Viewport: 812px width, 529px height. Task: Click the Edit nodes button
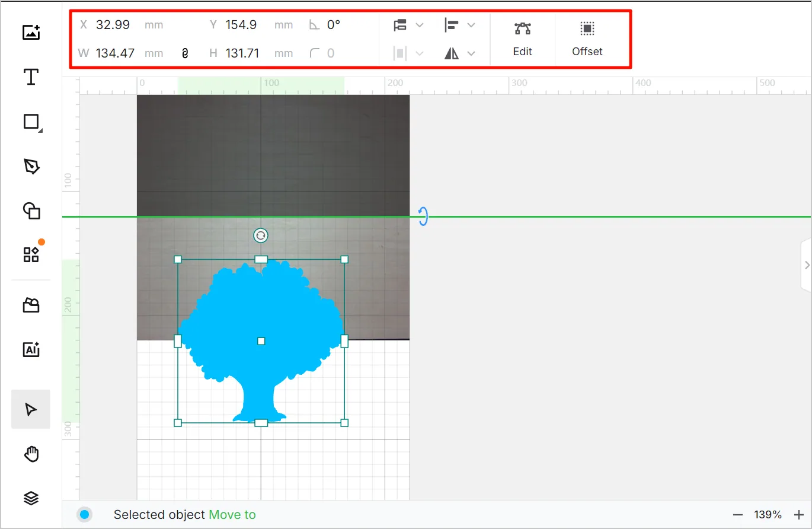522,39
